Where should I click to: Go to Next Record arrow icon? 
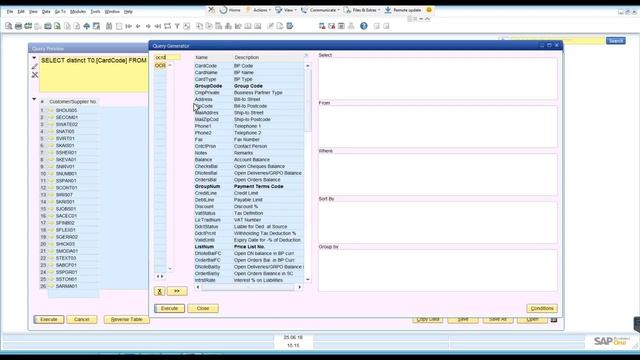click(x=148, y=26)
